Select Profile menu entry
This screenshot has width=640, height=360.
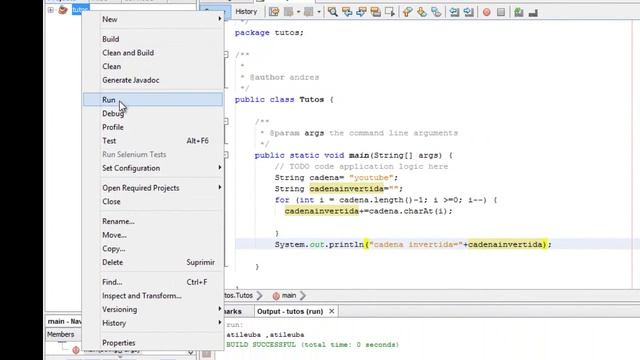coord(153,127)
